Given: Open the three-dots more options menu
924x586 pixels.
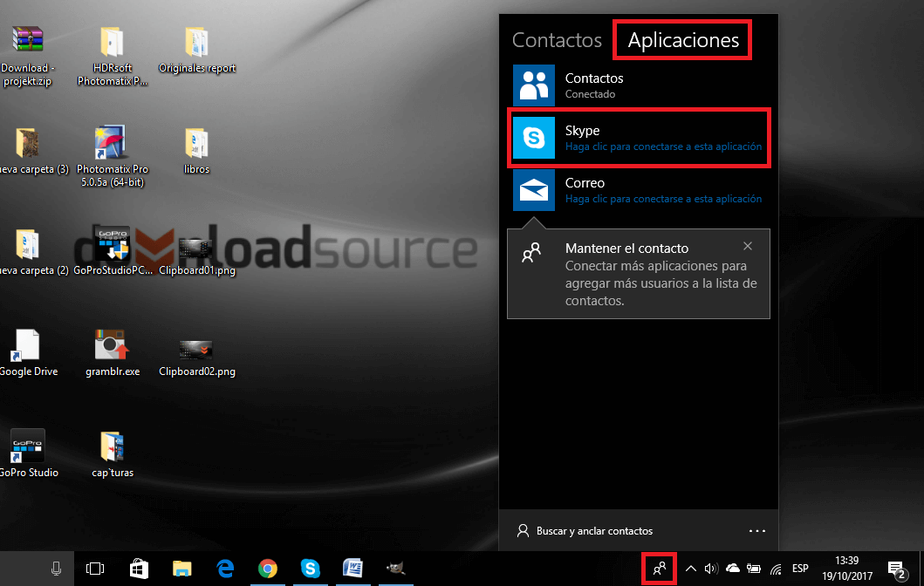Looking at the screenshot, I should (x=756, y=531).
